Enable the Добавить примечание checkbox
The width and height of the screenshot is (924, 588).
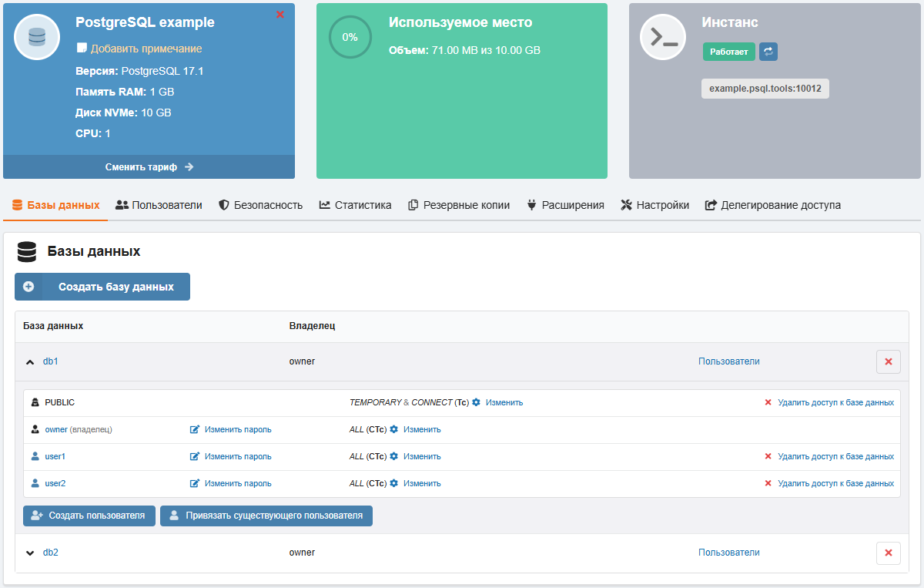coord(80,48)
